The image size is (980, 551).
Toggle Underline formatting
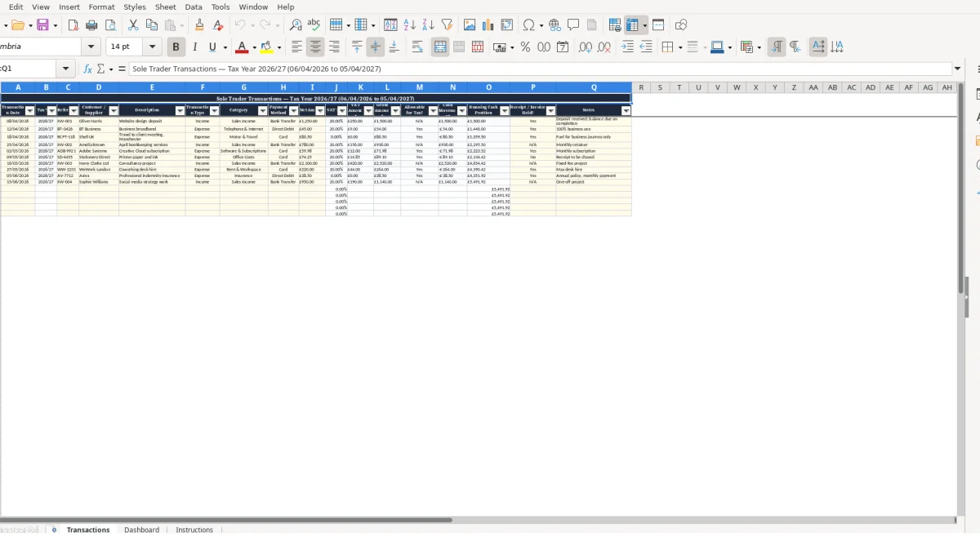pyautogui.click(x=212, y=47)
